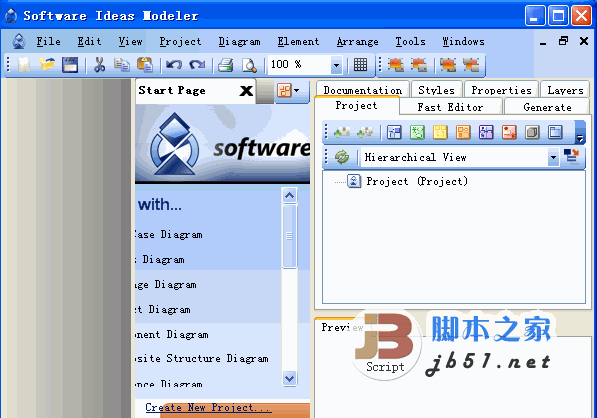This screenshot has height=418, width=597.
Task: Click the Bring to Front arrange icon
Action: [396, 65]
